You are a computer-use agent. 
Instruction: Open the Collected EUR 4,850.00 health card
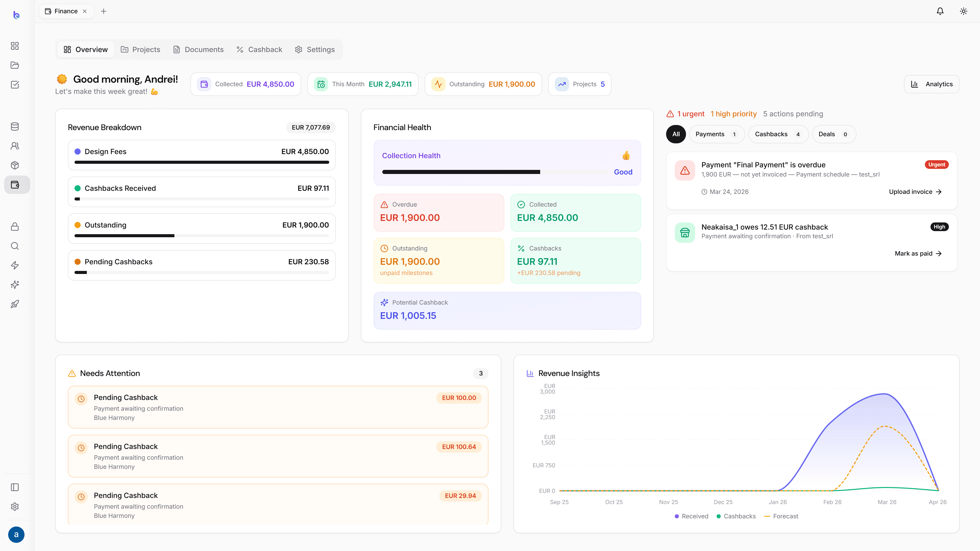pos(575,212)
